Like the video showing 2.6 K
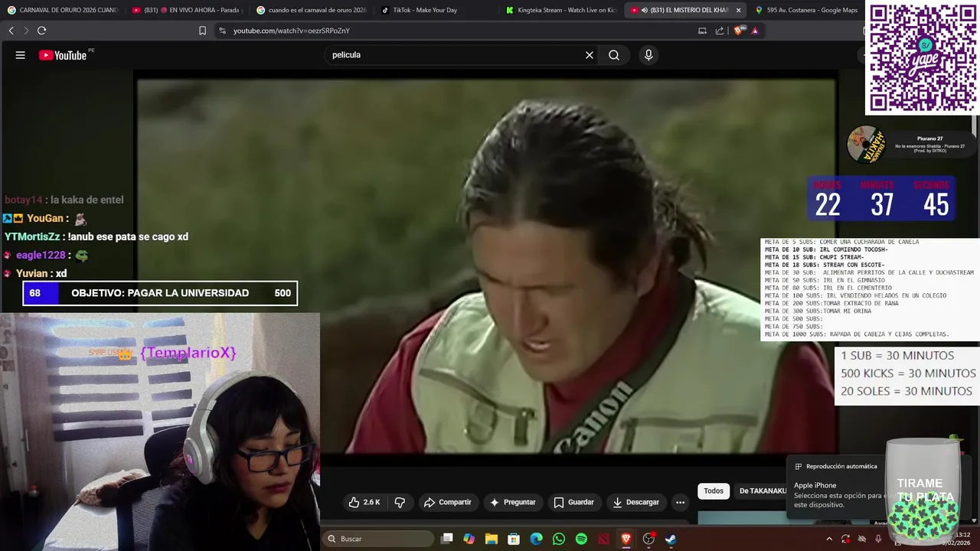980x551 pixels. pyautogui.click(x=364, y=502)
